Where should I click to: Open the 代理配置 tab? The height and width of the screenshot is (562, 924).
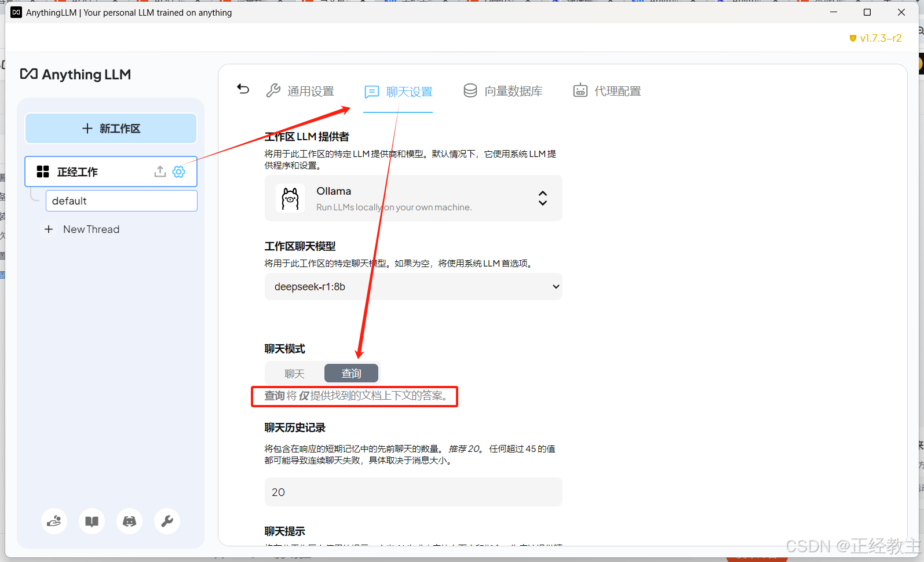pyautogui.click(x=607, y=91)
